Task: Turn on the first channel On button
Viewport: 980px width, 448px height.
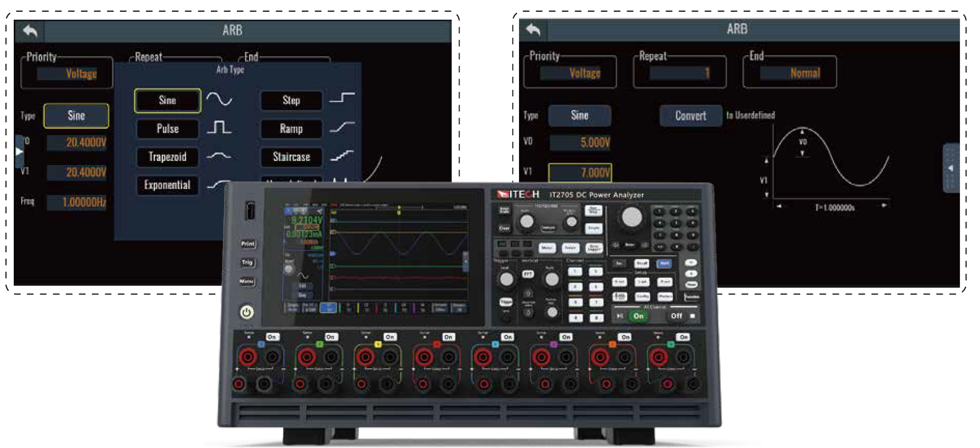Action: [272, 337]
